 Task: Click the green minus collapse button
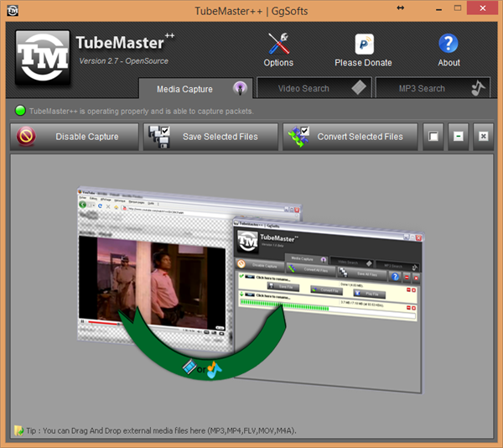coord(458,137)
